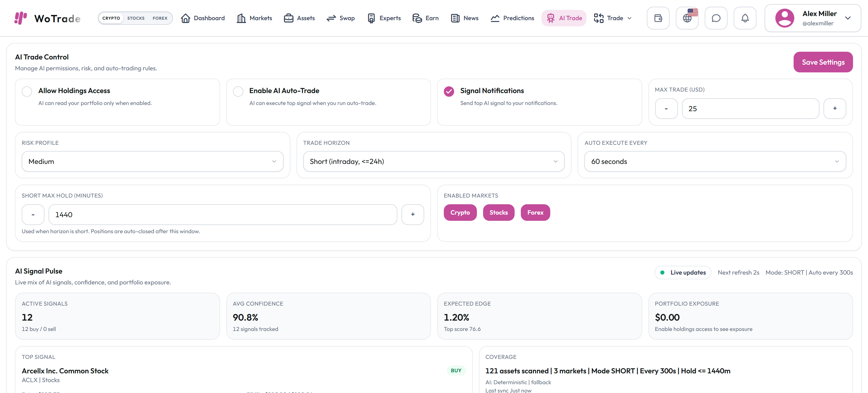Switch to the STOCKS market tab
The height and width of the screenshot is (393, 868).
[x=136, y=18]
